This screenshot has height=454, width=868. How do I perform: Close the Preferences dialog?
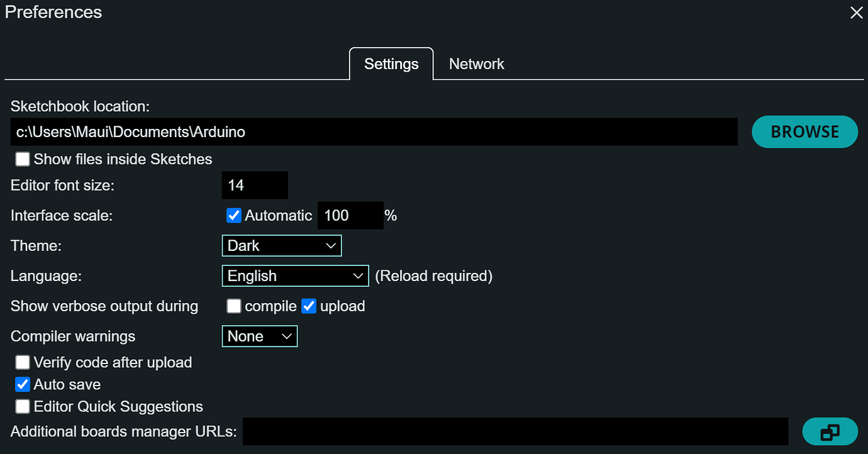tap(856, 13)
